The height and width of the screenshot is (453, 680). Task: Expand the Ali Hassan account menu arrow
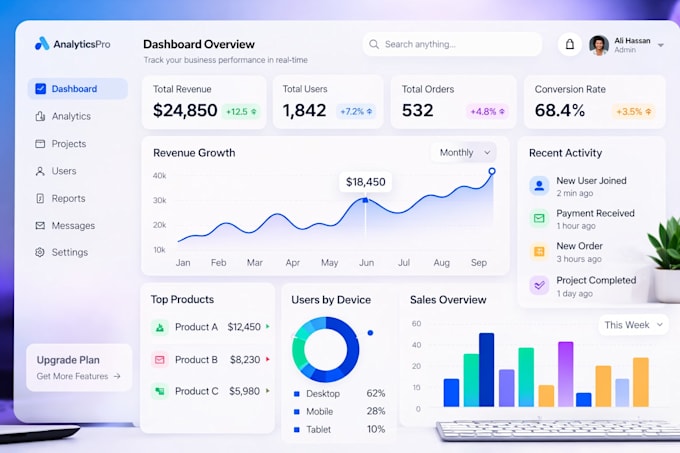click(660, 45)
